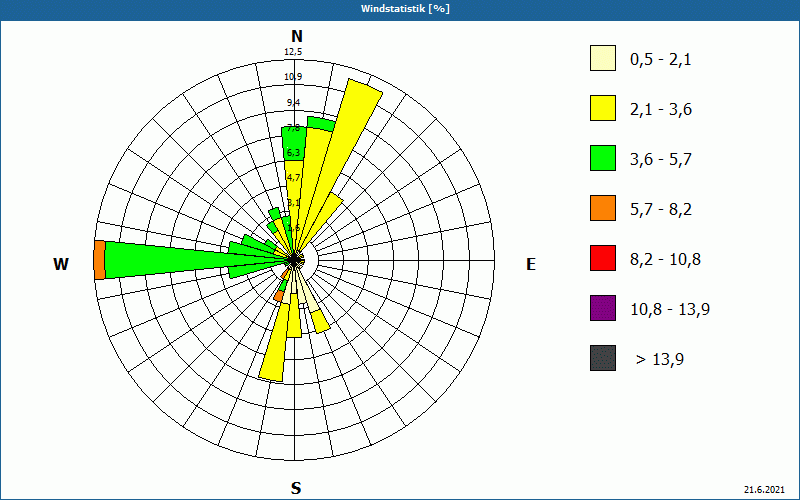Viewport: 800px width, 500px height.
Task: Click the legend label '10,8 - 13,9'
Action: point(670,310)
